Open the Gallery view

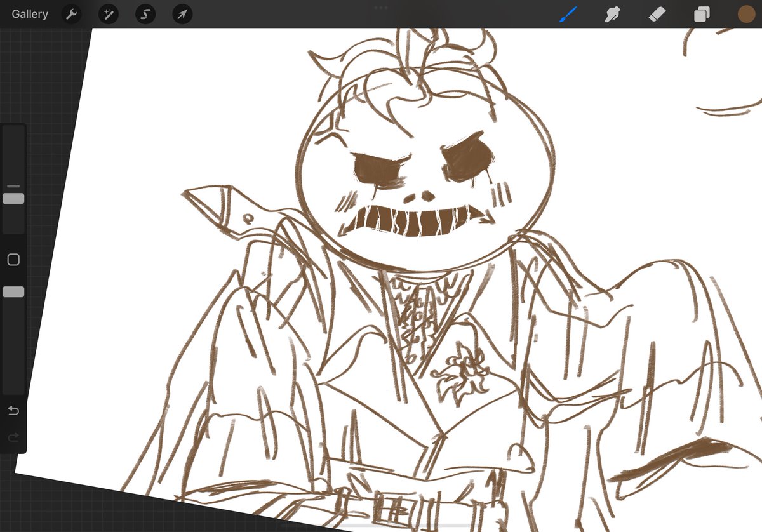[x=30, y=14]
